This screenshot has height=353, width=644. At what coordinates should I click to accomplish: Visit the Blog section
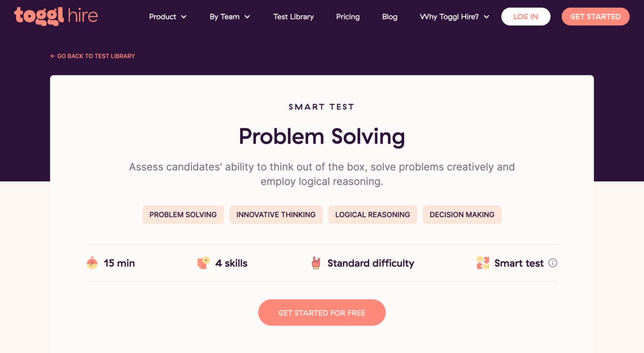[x=389, y=16]
